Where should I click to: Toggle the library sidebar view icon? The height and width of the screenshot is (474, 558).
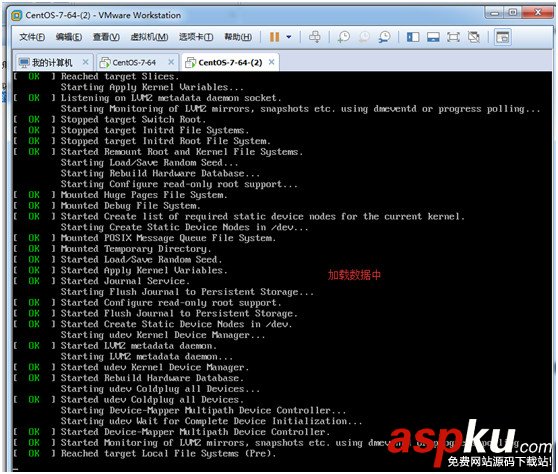(413, 37)
